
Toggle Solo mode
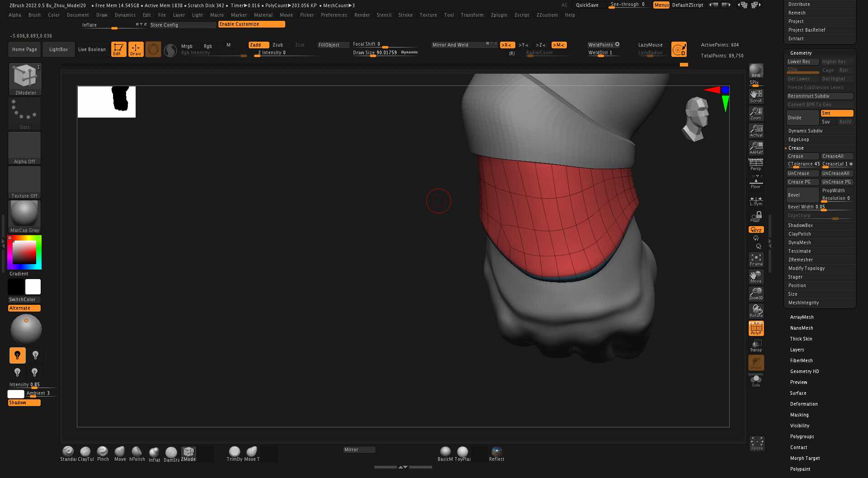pos(756,380)
